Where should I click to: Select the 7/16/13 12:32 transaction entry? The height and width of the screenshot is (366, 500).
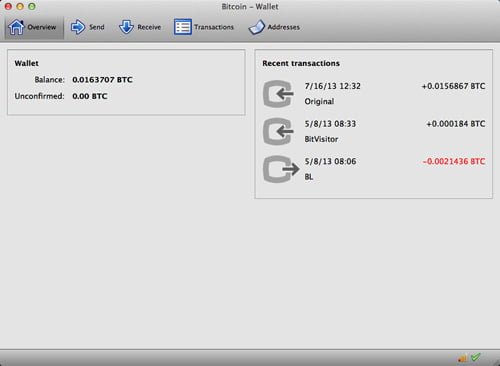pos(373,94)
